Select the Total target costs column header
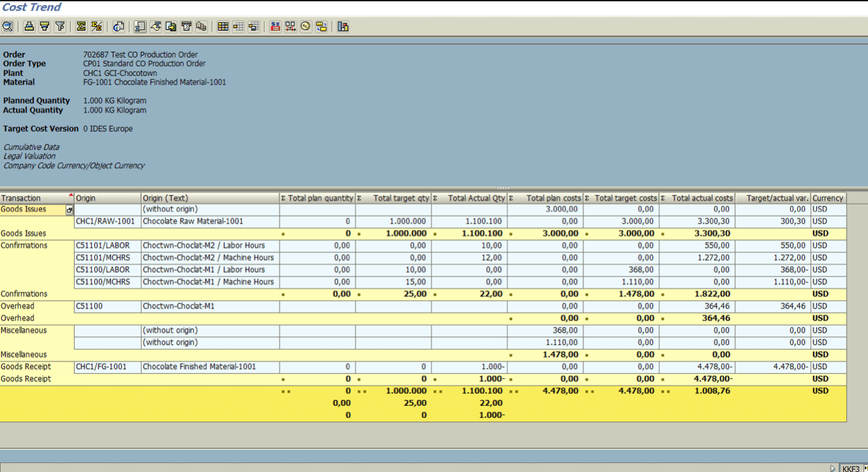The width and height of the screenshot is (868, 472). point(621,198)
